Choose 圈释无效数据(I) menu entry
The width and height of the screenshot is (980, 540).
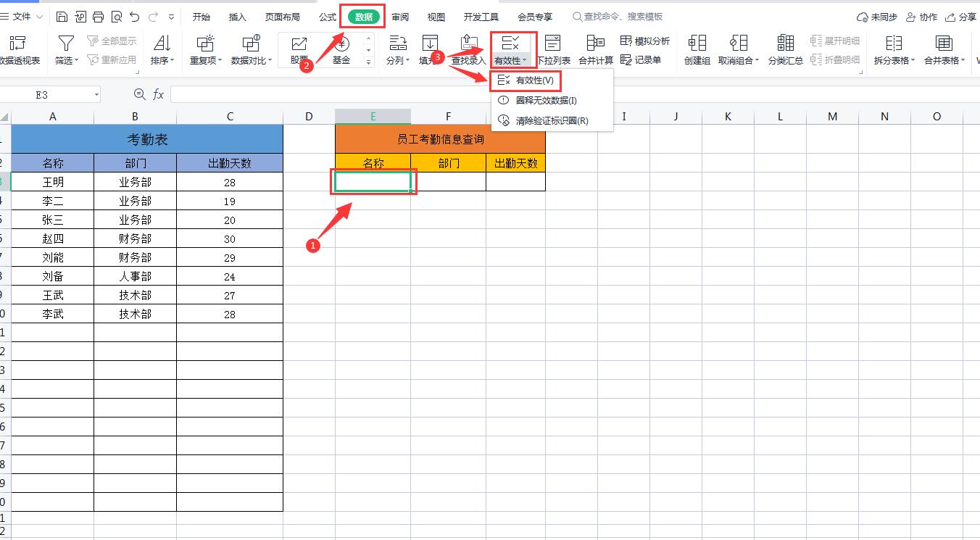[552, 101]
